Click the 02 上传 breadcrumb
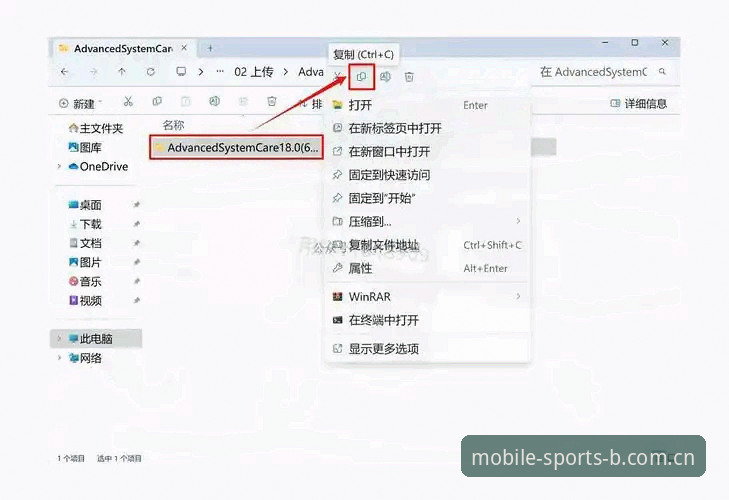Image resolution: width=729 pixels, height=500 pixels. [254, 72]
